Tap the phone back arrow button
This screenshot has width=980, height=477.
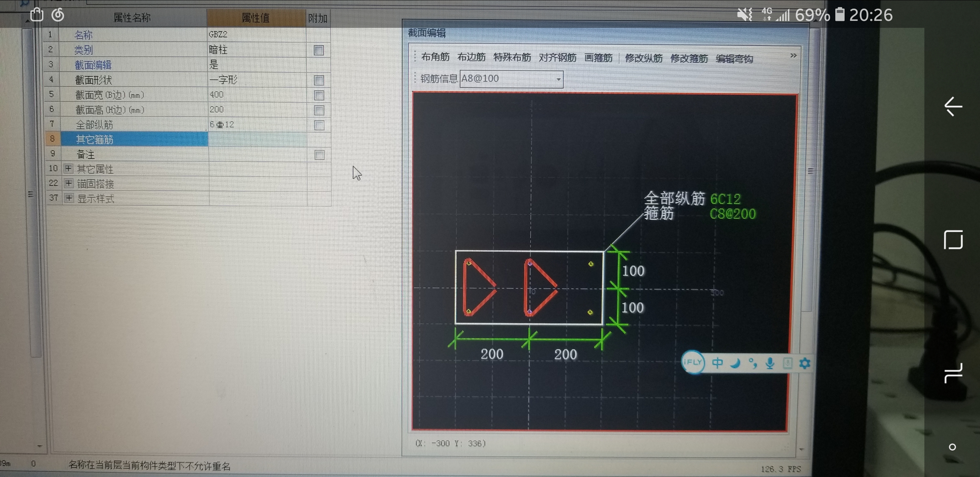pyautogui.click(x=953, y=106)
